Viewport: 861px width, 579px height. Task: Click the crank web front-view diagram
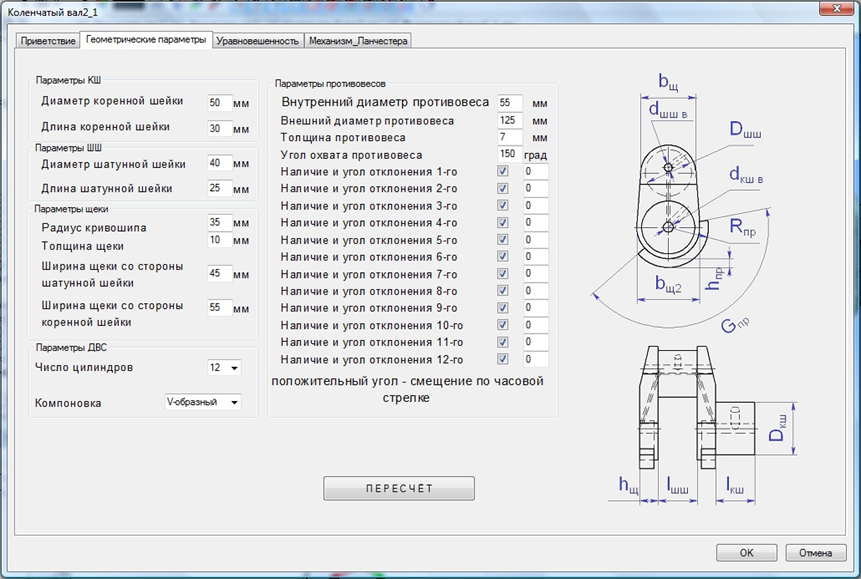tap(681, 202)
